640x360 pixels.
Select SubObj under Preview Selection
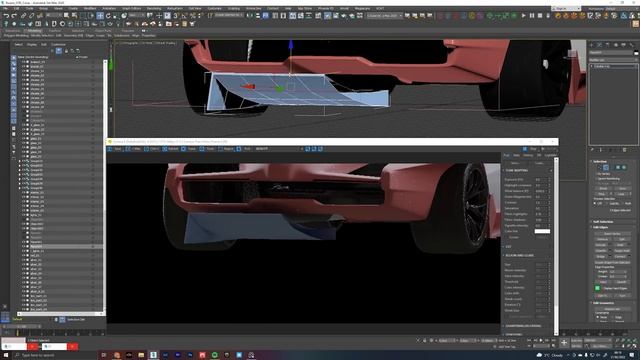coord(613,203)
